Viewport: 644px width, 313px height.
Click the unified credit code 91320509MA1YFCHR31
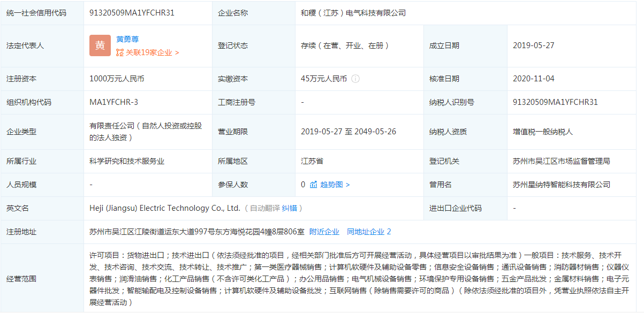(x=132, y=13)
